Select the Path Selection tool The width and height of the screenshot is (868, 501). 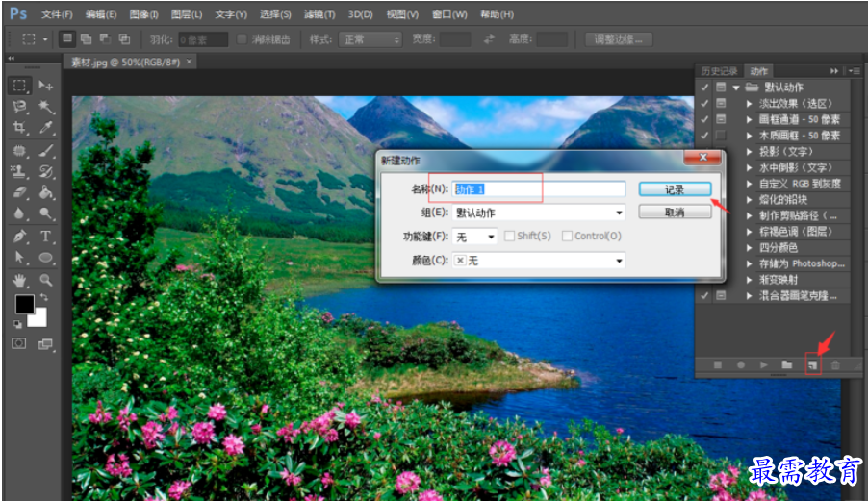tap(19, 258)
